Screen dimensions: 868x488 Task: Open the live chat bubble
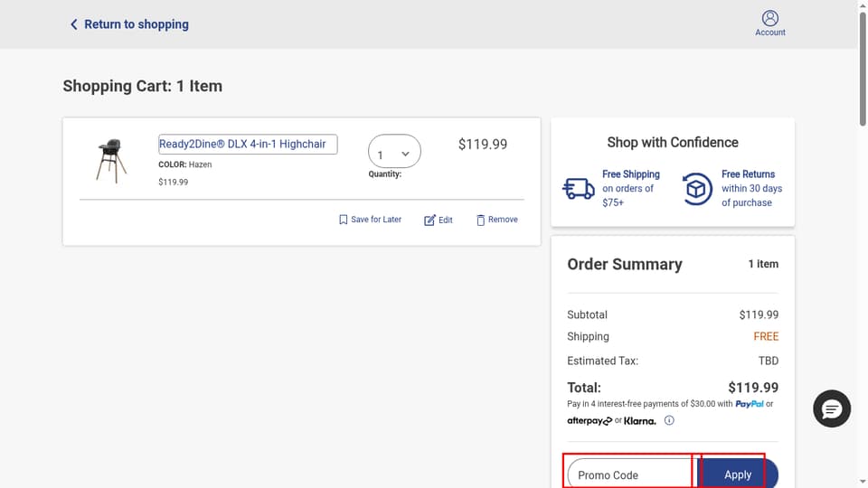[832, 408]
